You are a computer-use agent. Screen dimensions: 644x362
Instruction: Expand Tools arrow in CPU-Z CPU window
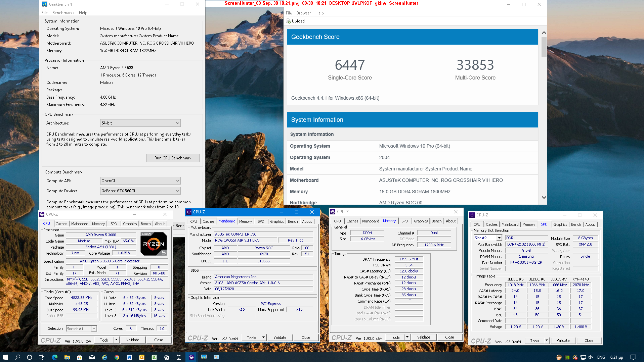point(116,340)
